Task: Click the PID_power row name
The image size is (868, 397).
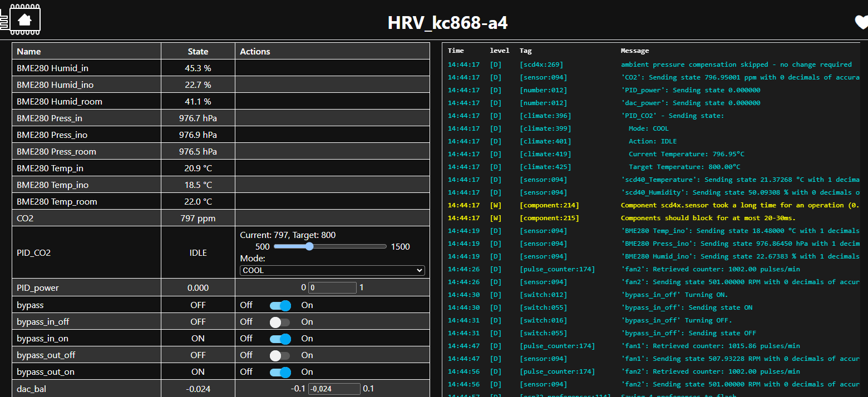Action: click(x=38, y=287)
